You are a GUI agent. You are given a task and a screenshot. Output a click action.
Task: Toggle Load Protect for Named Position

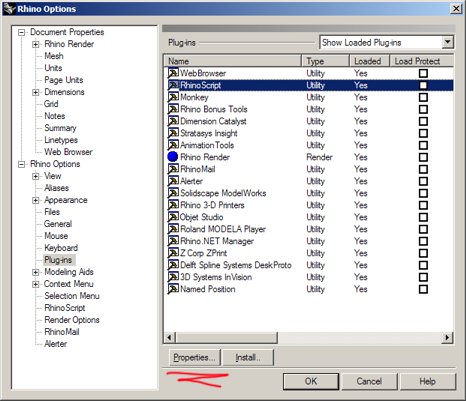tap(423, 289)
